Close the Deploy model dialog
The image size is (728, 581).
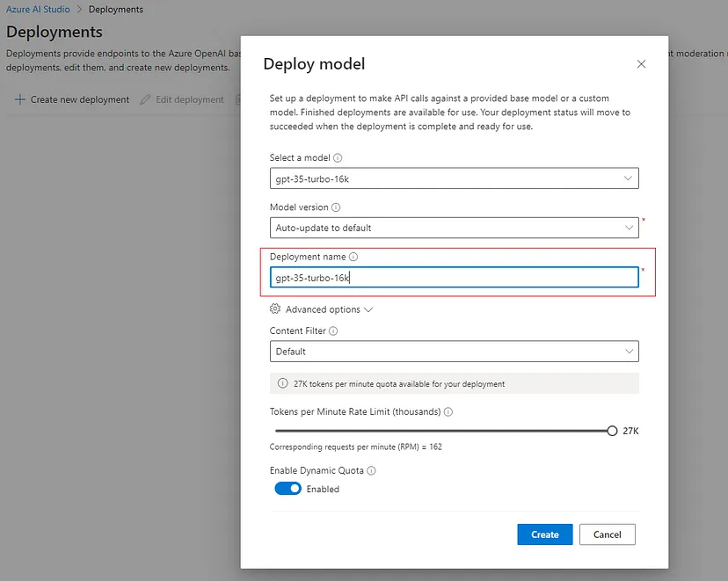641,64
